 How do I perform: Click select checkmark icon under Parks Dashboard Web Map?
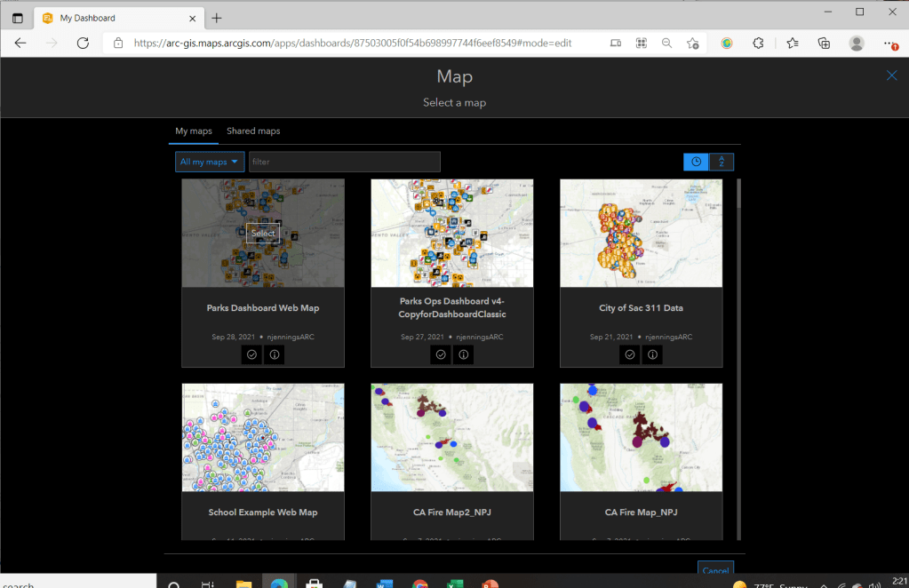tap(251, 354)
